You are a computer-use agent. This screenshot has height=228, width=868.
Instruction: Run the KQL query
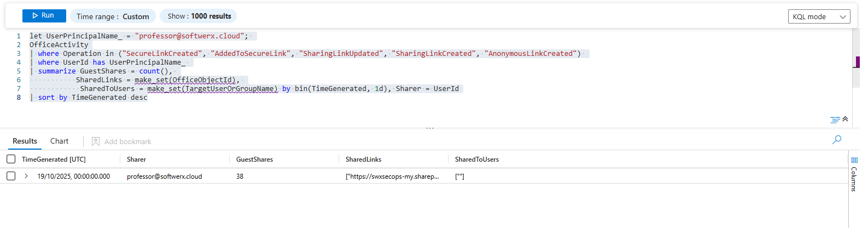(x=44, y=16)
